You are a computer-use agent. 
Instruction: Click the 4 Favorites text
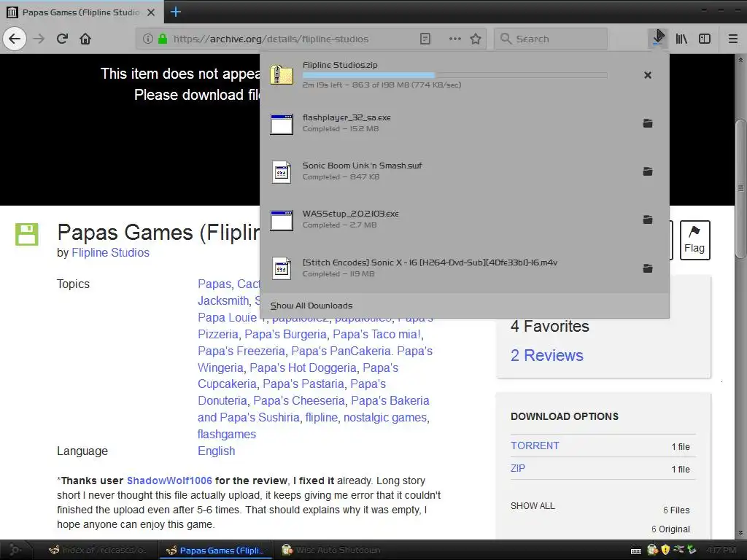550,326
